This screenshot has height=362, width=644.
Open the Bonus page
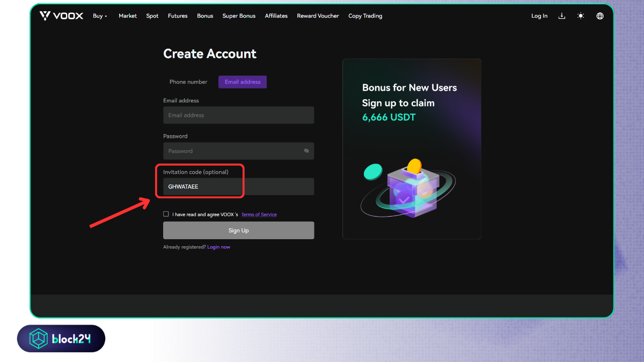point(205,16)
